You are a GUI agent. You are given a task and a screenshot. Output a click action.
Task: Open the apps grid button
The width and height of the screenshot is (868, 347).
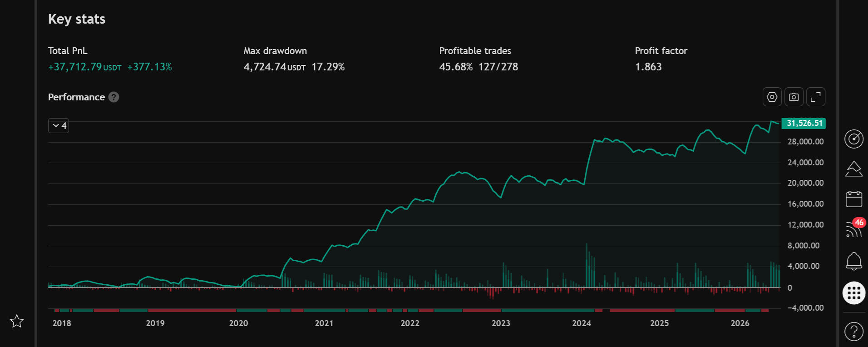click(x=853, y=293)
